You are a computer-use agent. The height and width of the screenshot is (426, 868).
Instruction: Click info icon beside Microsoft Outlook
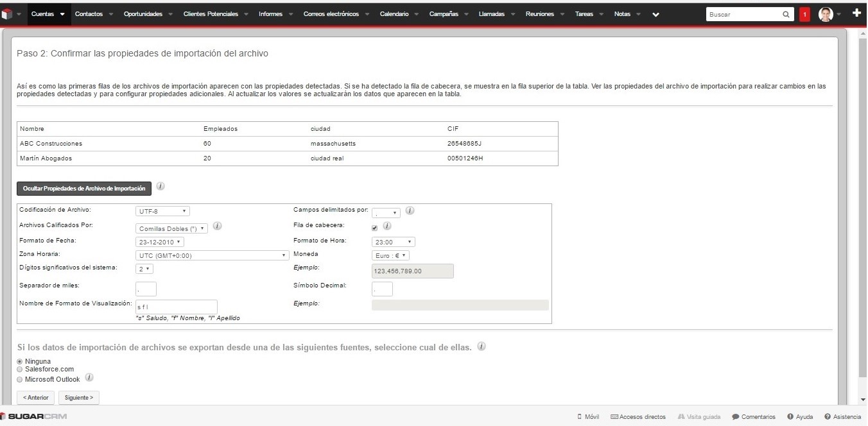[x=90, y=378]
